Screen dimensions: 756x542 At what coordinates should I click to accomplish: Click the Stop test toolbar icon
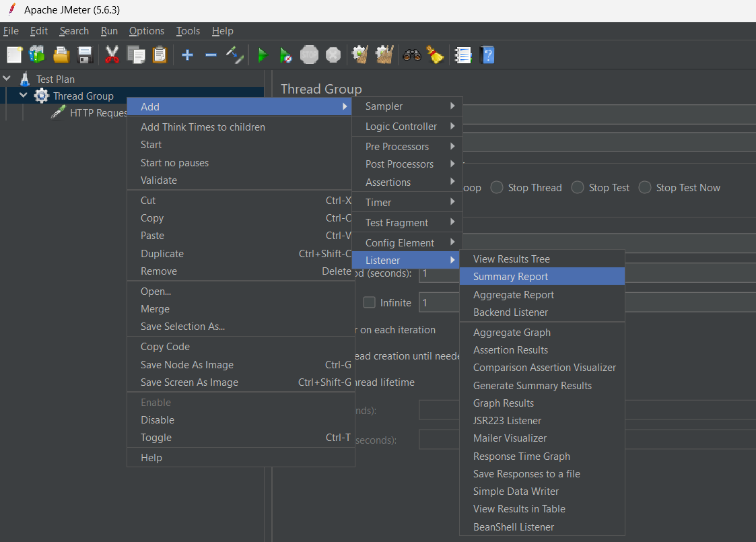pyautogui.click(x=309, y=55)
